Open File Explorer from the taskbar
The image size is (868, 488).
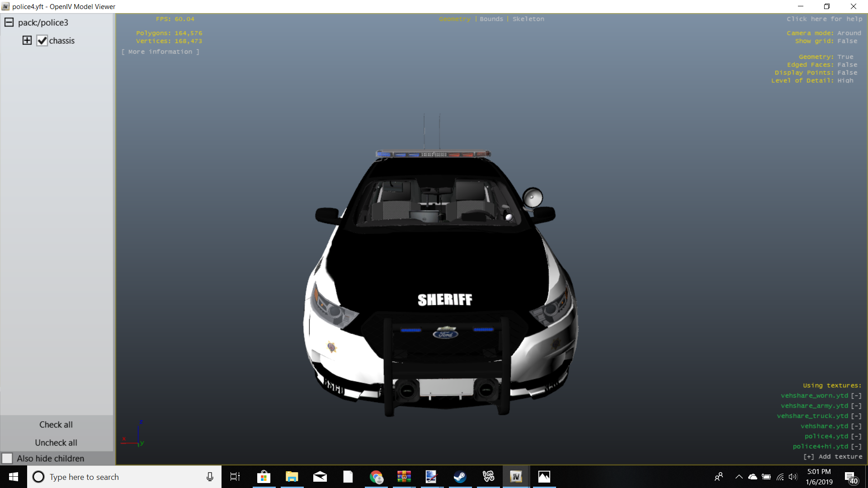coord(292,477)
